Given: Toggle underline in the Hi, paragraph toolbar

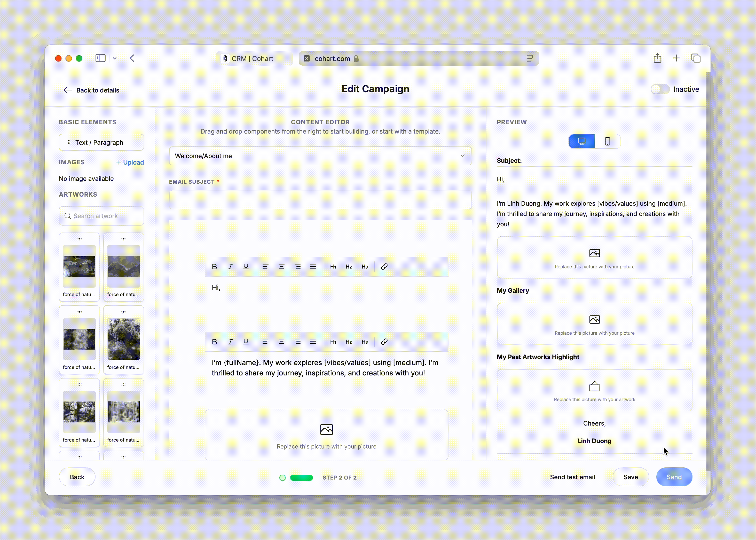Looking at the screenshot, I should click(x=246, y=267).
